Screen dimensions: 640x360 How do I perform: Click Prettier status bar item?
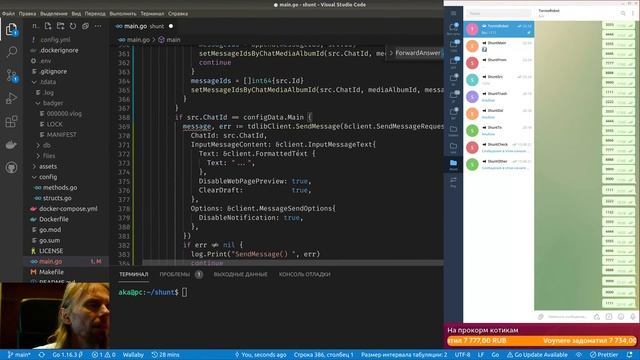[x=604, y=355]
